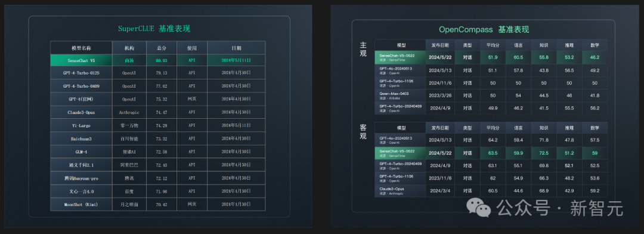Click the 2023/11/6 release date
This screenshot has height=234, width=644.
440,178
